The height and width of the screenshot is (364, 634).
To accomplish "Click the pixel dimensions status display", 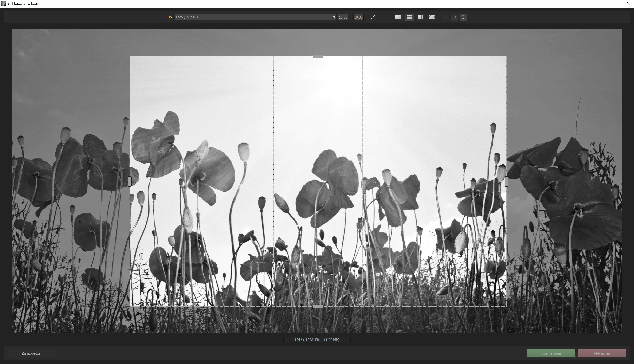I will click(317, 339).
